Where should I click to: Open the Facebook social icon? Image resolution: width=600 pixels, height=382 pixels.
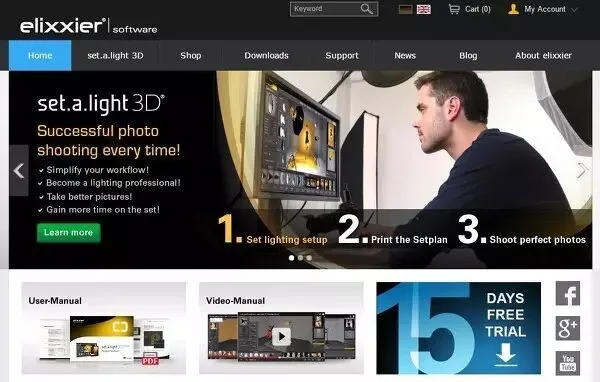click(568, 294)
